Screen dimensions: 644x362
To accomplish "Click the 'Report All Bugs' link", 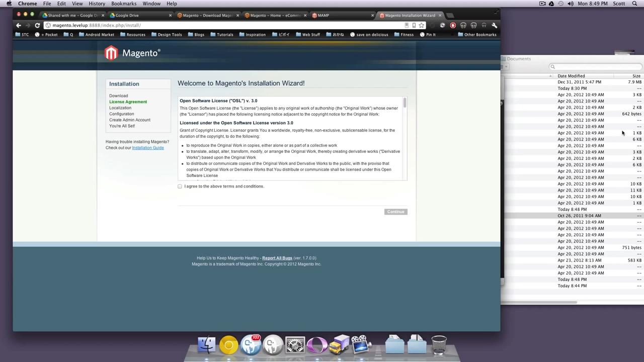I will point(277,258).
